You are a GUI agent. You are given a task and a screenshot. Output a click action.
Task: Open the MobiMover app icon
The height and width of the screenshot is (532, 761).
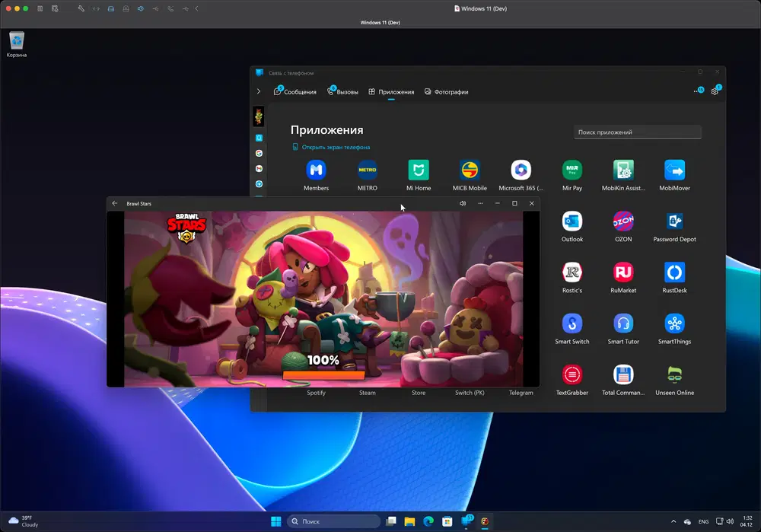click(x=674, y=170)
